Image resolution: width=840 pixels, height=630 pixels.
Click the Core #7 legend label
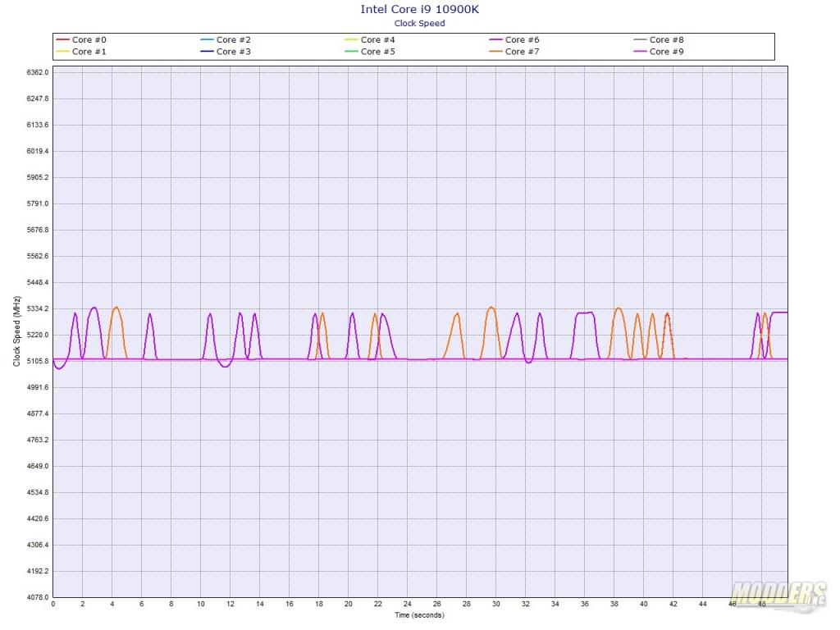[x=523, y=52]
